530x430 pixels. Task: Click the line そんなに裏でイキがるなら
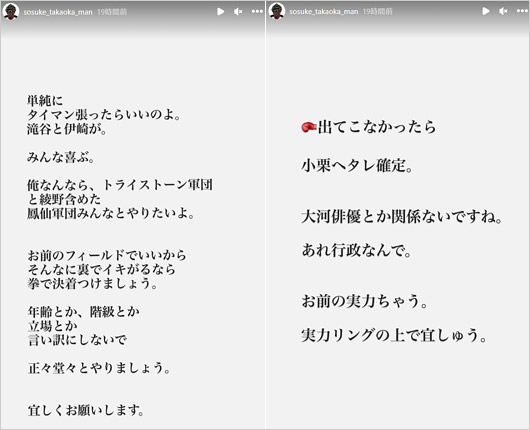(102, 270)
